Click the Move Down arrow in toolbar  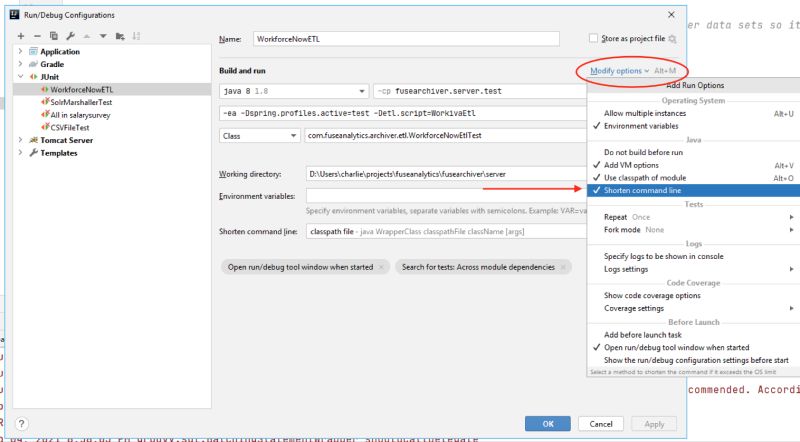pos(103,36)
